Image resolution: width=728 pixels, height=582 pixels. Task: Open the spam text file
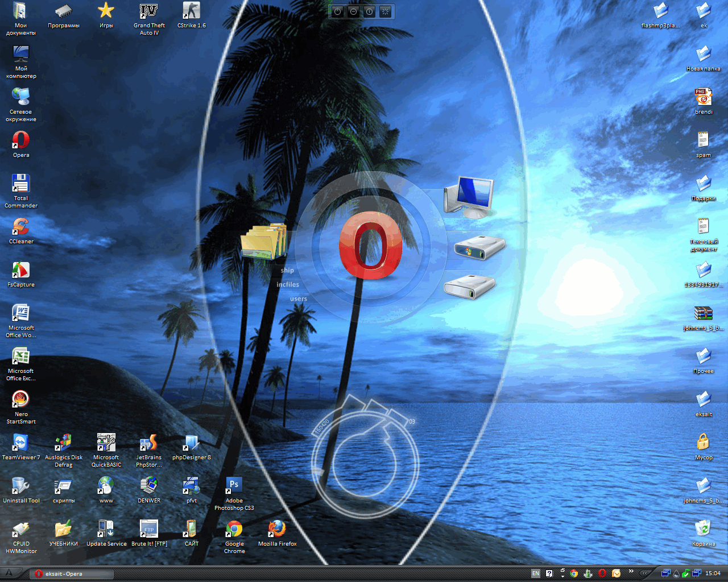tap(704, 144)
